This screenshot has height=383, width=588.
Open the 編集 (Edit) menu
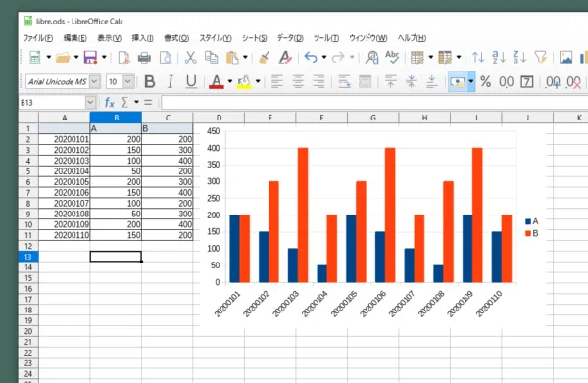(x=75, y=38)
